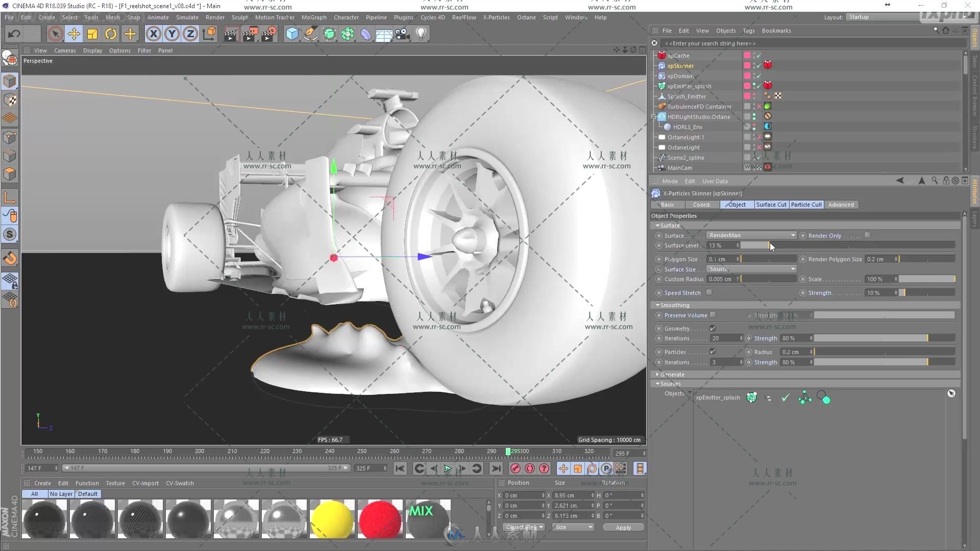
Task: Toggle the Z axis lock
Action: 190,34
